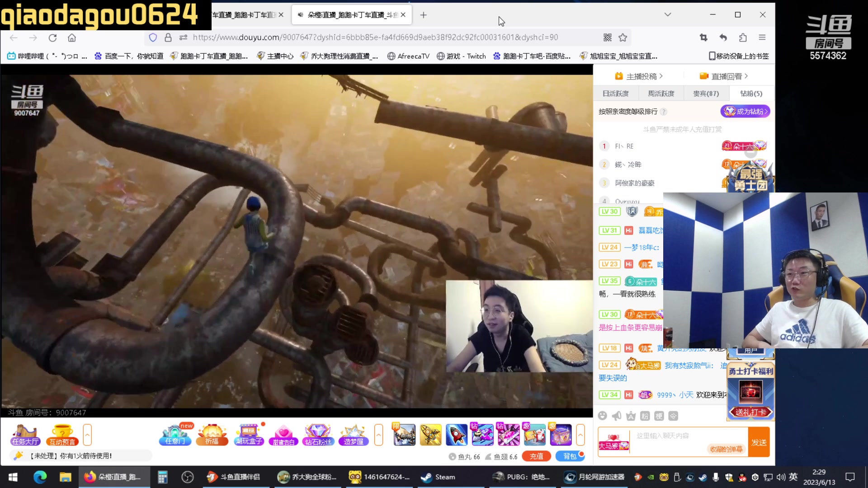The image size is (868, 488).
Task: Open the browser hamburger menu
Action: pyautogui.click(x=762, y=38)
